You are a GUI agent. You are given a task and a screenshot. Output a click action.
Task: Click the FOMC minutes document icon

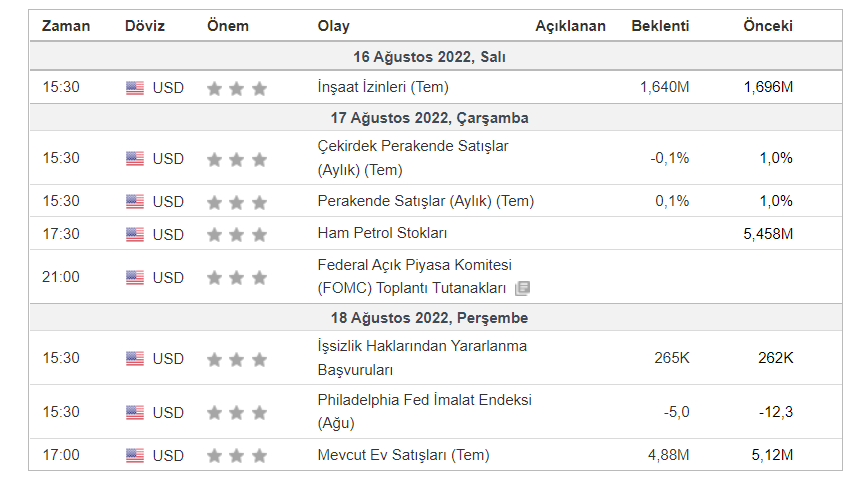[x=522, y=289]
